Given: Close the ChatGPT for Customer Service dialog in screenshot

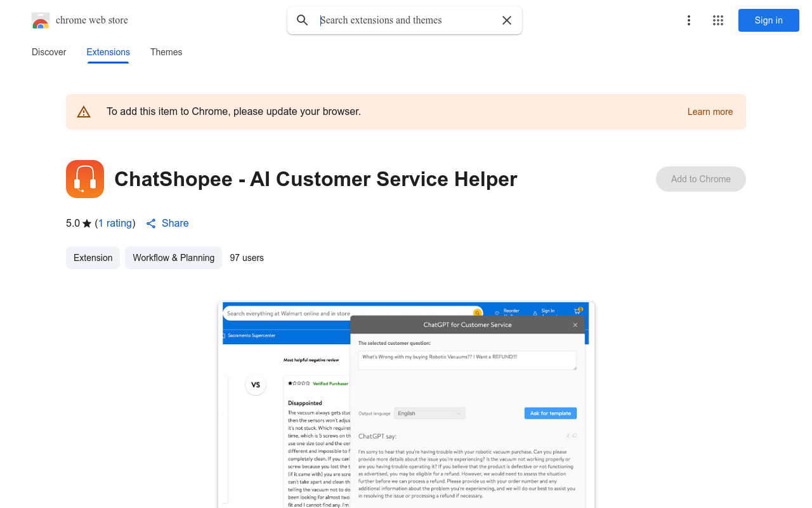Looking at the screenshot, I should pos(575,324).
